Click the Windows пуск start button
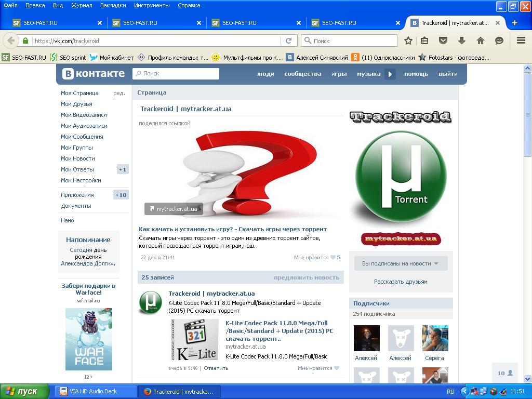 pyautogui.click(x=24, y=392)
